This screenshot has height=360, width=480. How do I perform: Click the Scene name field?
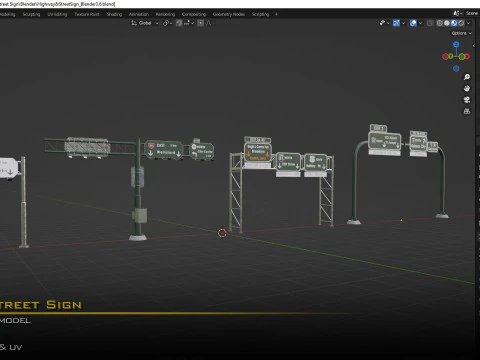tap(472, 13)
